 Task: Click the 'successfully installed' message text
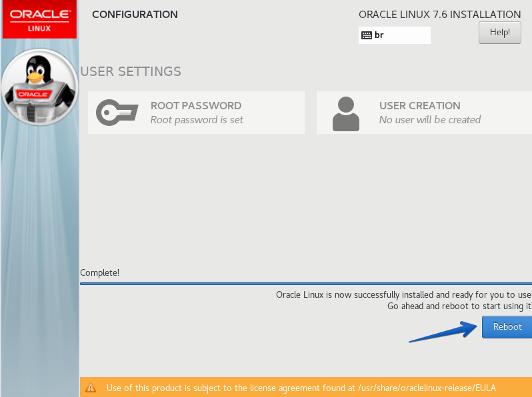click(403, 294)
